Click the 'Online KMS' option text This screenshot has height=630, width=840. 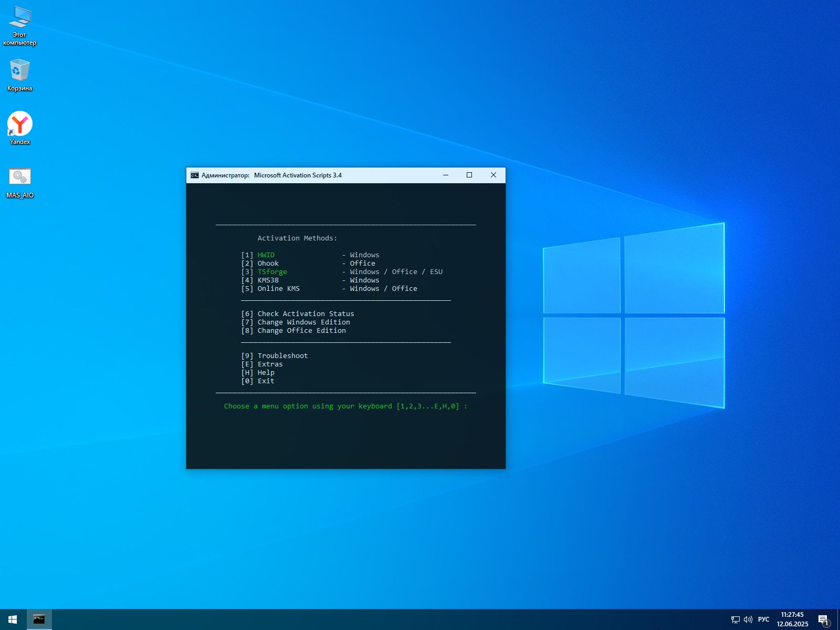(x=278, y=289)
